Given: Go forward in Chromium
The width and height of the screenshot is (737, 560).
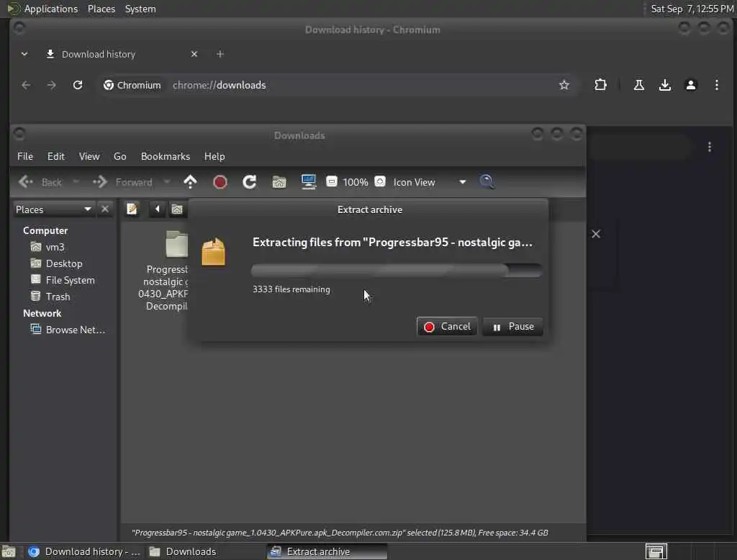Looking at the screenshot, I should tap(52, 85).
